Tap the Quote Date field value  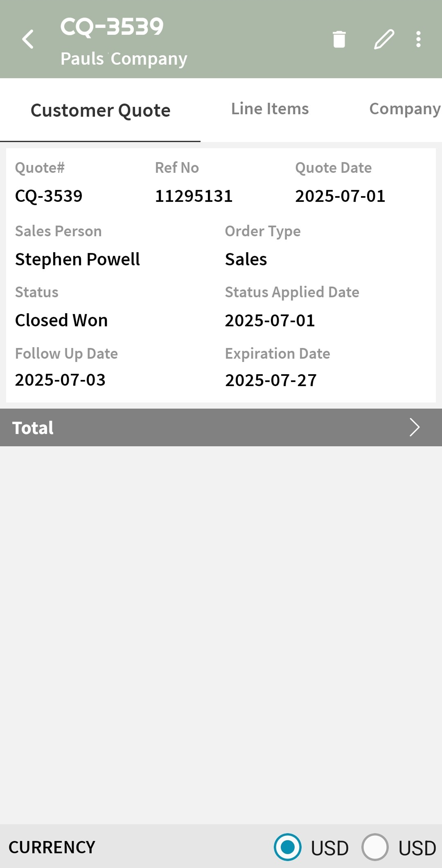point(340,196)
